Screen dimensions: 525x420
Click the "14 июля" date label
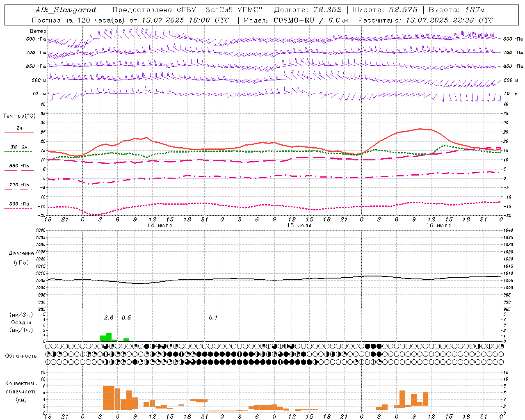pos(160,226)
